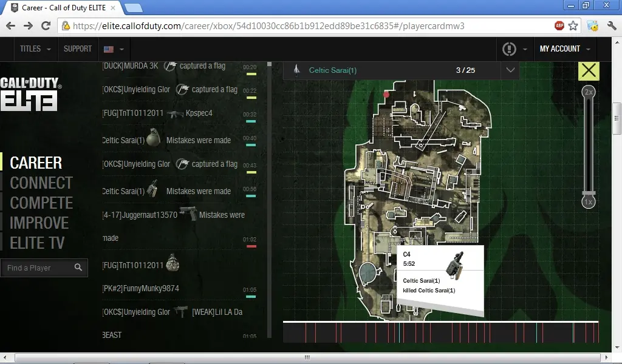The height and width of the screenshot is (364, 622).
Task: Bookmark this page with star icon
Action: (x=573, y=25)
